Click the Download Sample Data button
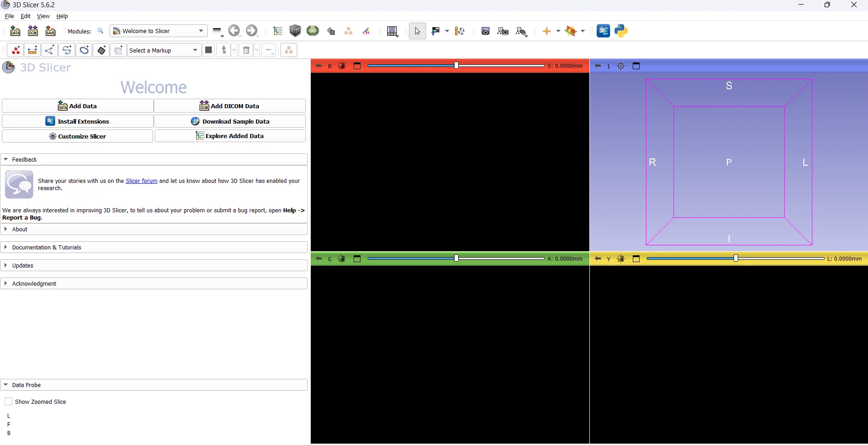The image size is (868, 445). (230, 121)
